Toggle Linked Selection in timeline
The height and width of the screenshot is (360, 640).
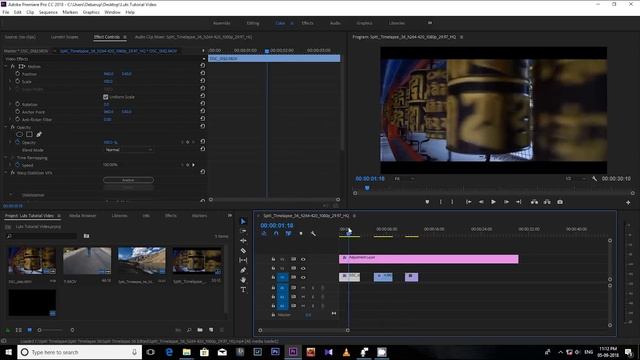tap(288, 233)
